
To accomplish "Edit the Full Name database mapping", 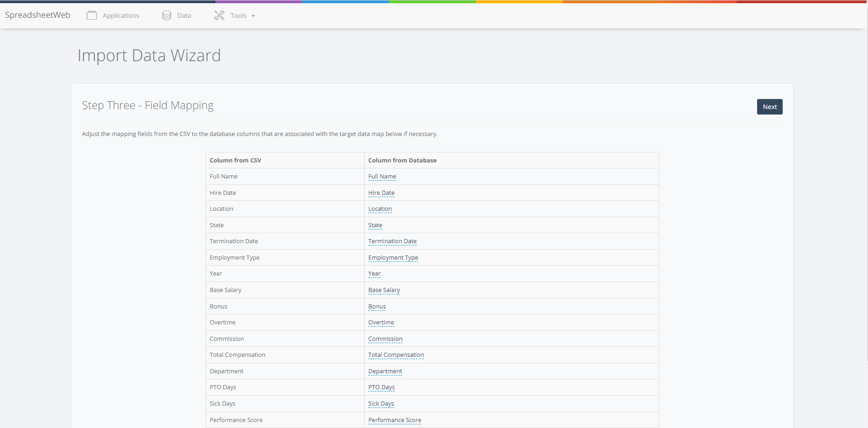I will click(x=382, y=177).
